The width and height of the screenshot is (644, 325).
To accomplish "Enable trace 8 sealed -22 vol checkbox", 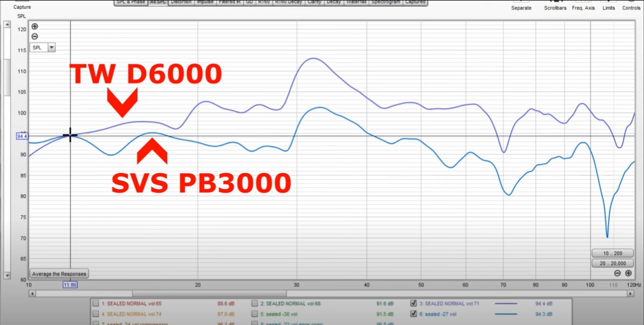I will (254, 323).
